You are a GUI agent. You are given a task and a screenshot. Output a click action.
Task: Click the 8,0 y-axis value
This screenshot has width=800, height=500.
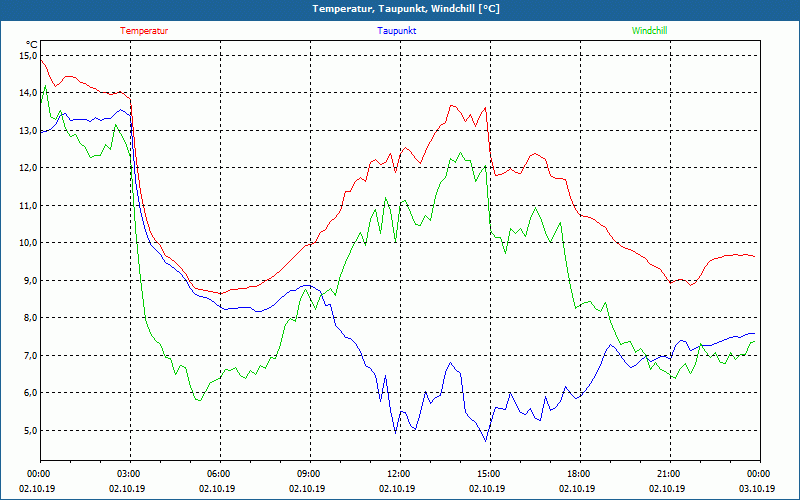pyautogui.click(x=30, y=318)
